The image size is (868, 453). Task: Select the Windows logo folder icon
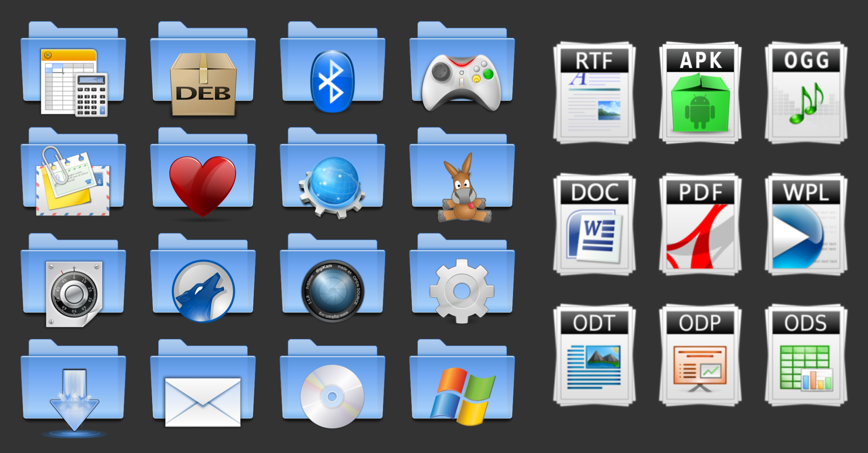coord(462,383)
